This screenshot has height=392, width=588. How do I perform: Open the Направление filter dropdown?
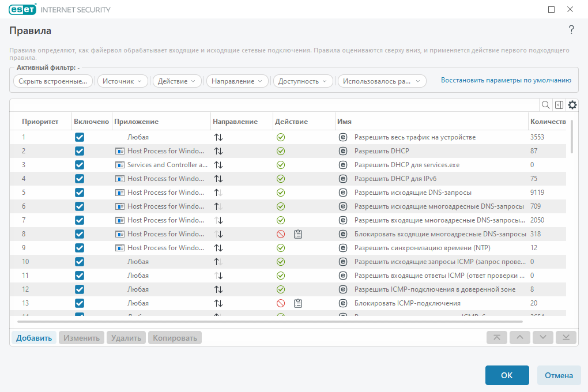[x=238, y=81]
